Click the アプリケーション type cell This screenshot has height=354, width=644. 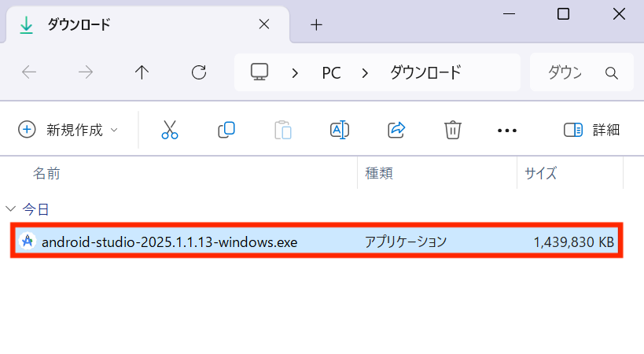tap(406, 242)
